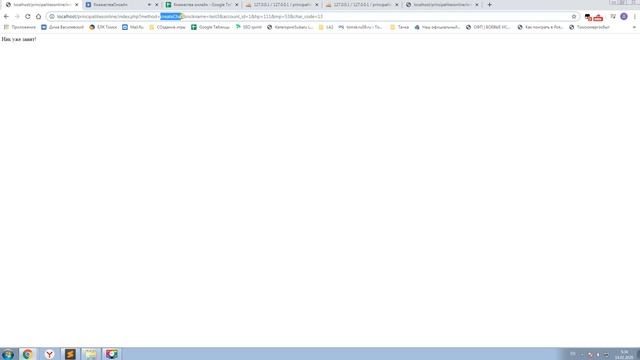This screenshot has width=640, height=360.
Task: Open the browser home page
Action: pyautogui.click(x=38, y=16)
